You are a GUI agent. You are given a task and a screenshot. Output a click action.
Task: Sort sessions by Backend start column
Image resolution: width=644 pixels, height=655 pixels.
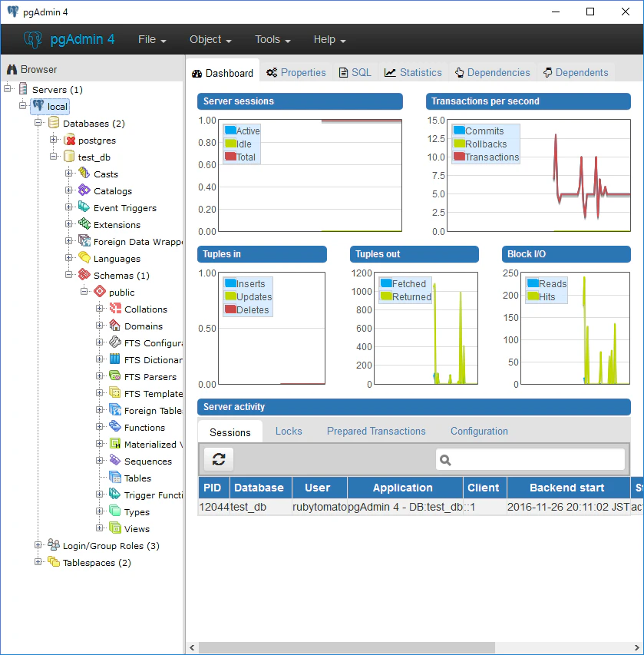tap(568, 488)
